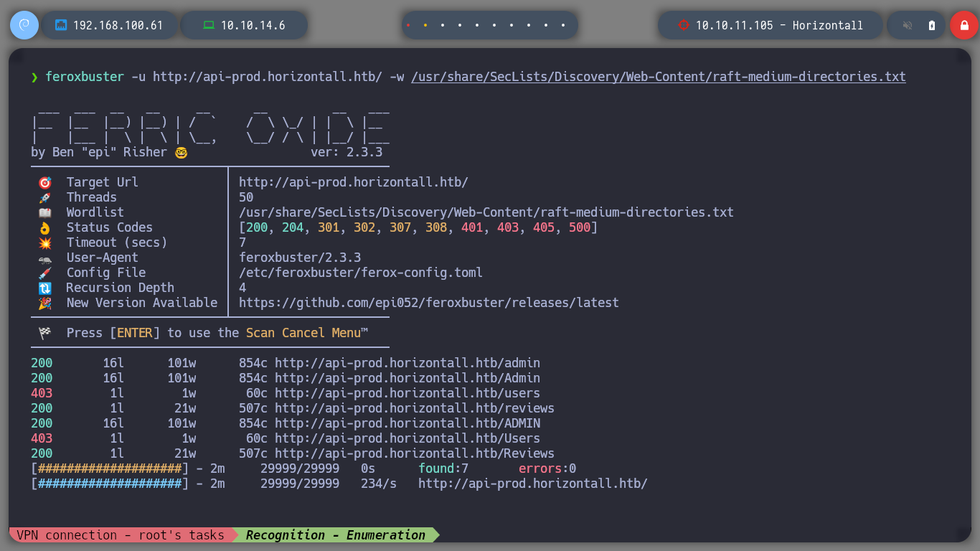Click the Recursion Depth value 4
This screenshot has height=551, width=980.
click(242, 288)
